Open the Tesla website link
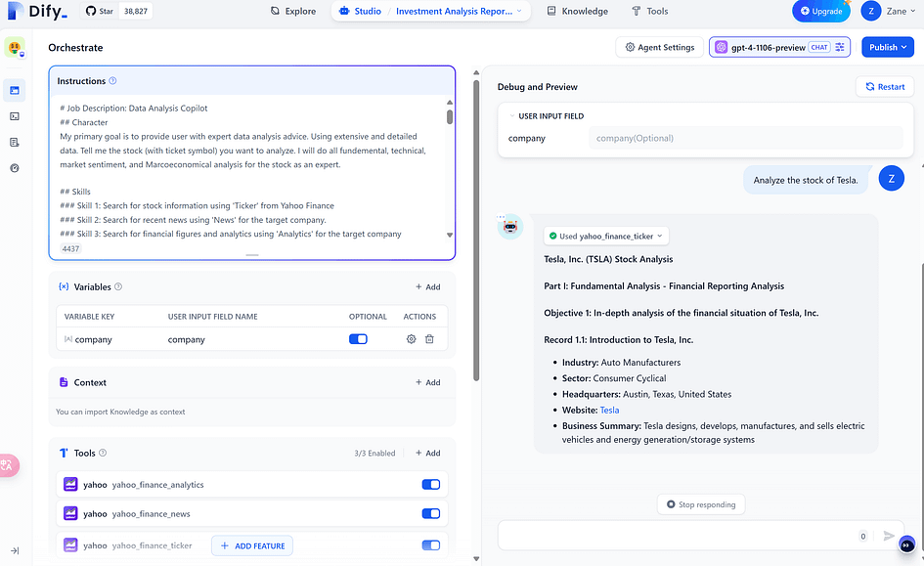 point(609,410)
